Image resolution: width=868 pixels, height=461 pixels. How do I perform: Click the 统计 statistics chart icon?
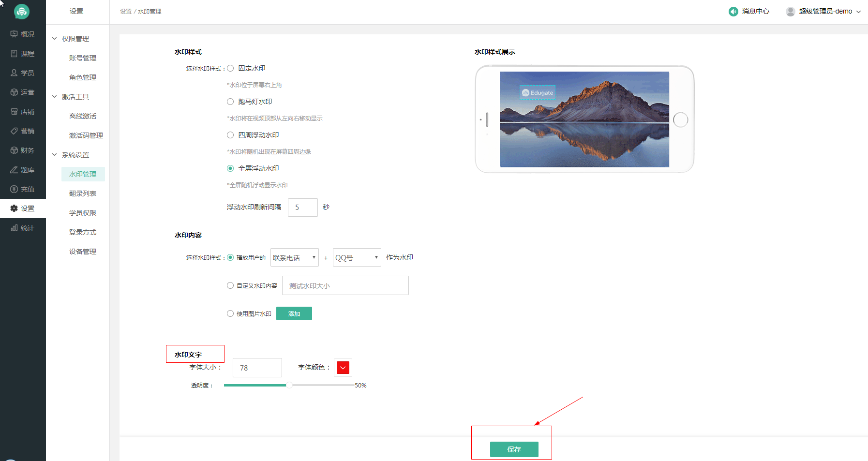(14, 228)
